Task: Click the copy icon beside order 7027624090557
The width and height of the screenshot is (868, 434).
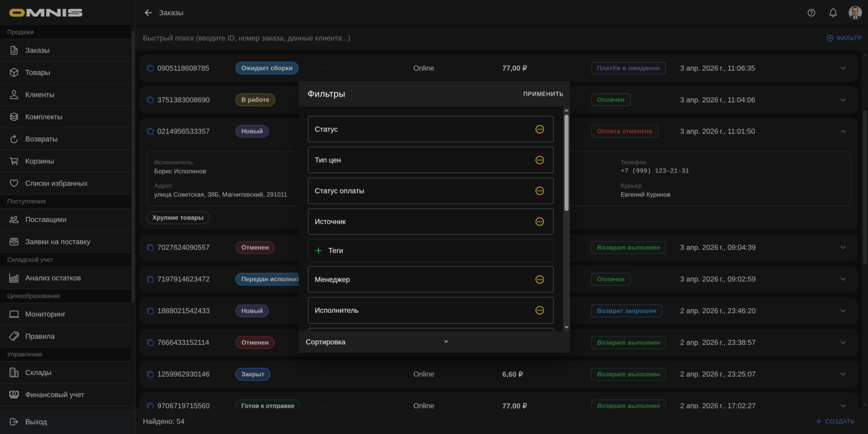Action: 150,248
